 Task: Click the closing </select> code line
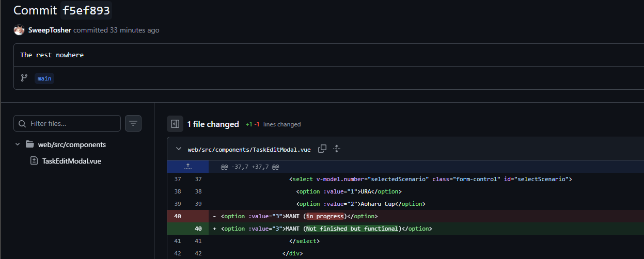[x=426, y=241]
